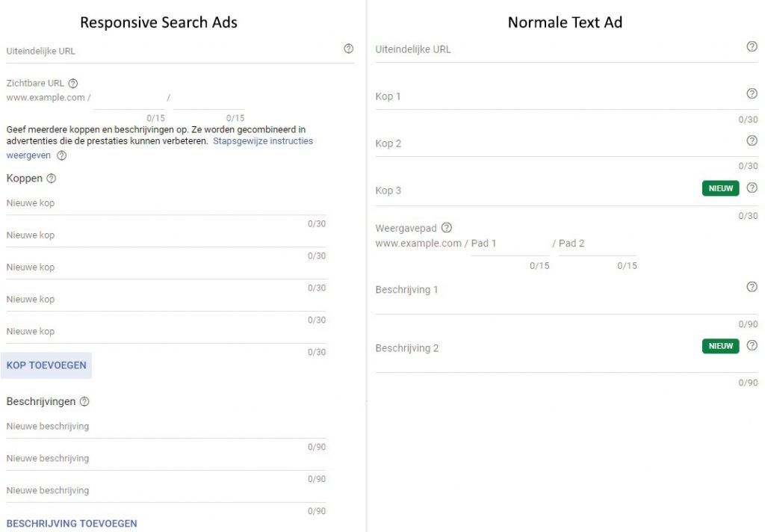This screenshot has width=765, height=532.
Task: Open Stapsgewijze instructies weergeven link
Action: (x=262, y=141)
